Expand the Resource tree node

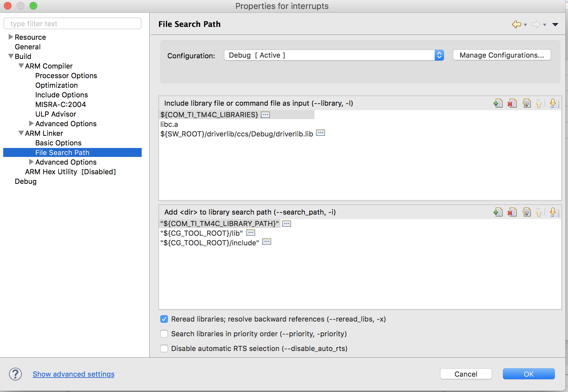(x=11, y=37)
